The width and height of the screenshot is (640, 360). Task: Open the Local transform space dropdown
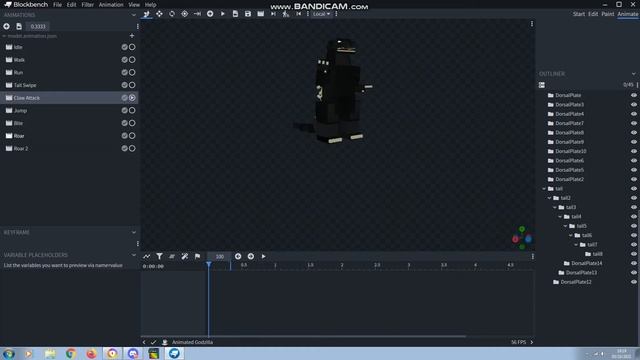coord(322,14)
